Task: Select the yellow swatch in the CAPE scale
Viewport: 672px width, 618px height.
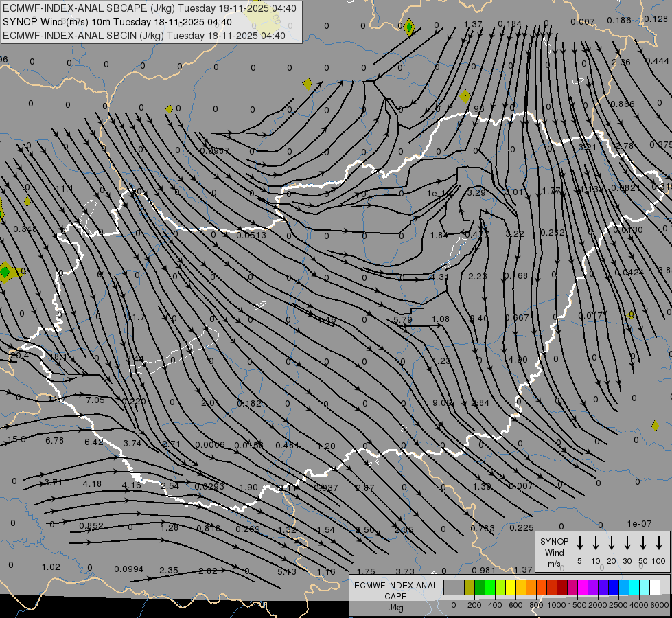Action: click(511, 588)
